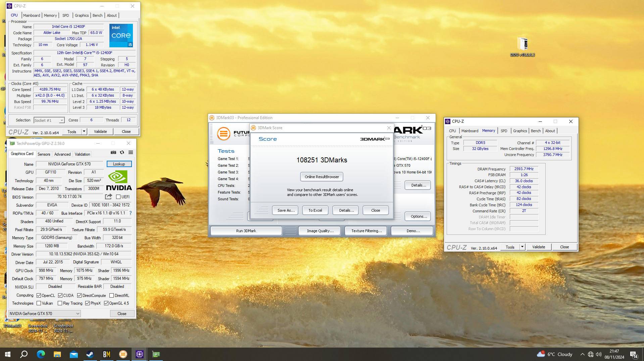644x361 pixels.
Task: Open File Explorer from the taskbar
Action: pyautogui.click(x=57, y=354)
